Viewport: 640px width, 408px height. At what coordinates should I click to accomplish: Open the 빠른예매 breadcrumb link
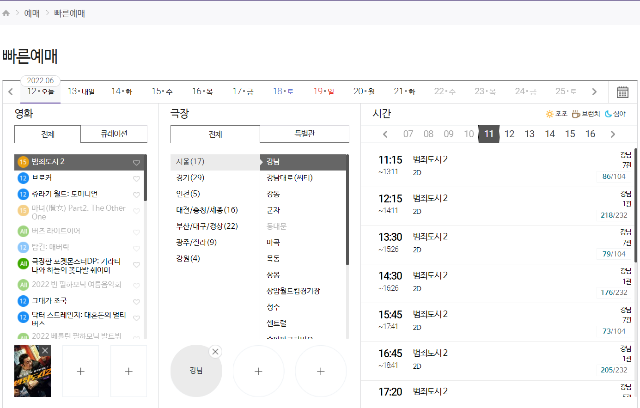pyautogui.click(x=69, y=13)
